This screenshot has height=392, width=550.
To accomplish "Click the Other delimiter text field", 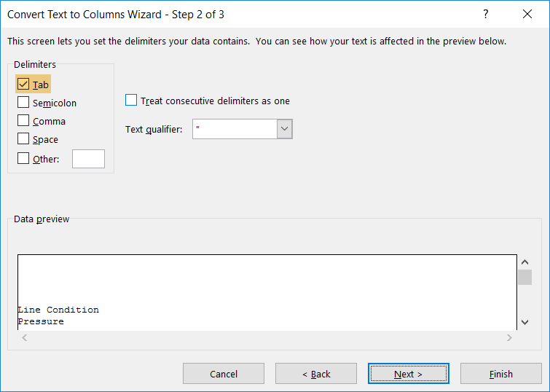I will click(x=88, y=159).
